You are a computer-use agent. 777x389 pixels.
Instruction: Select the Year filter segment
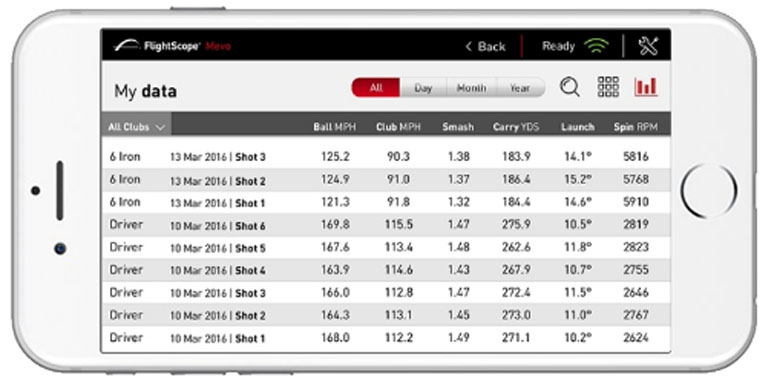pyautogui.click(x=520, y=88)
